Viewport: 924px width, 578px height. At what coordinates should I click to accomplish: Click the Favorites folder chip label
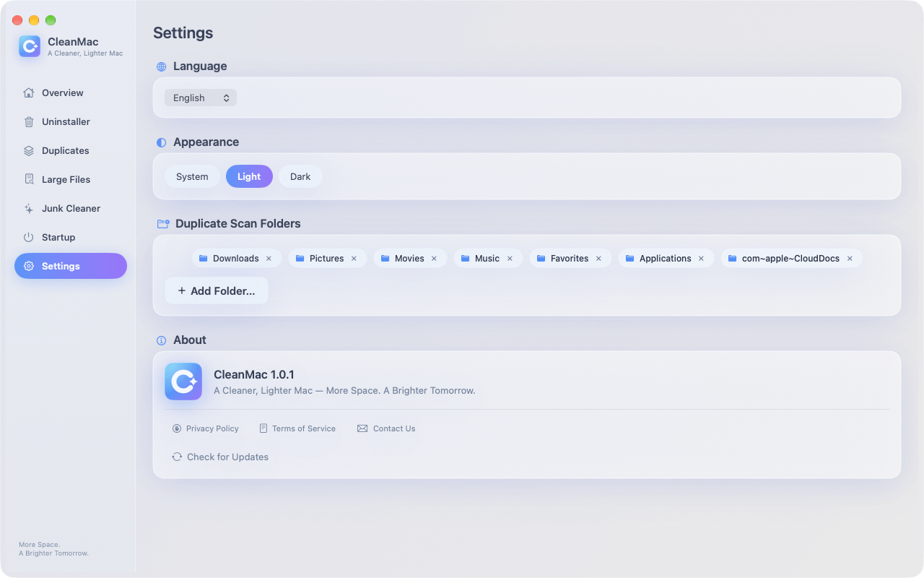pyautogui.click(x=570, y=259)
